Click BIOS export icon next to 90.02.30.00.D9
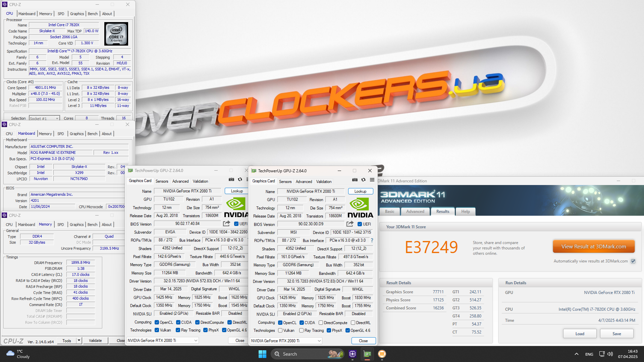The width and height of the screenshot is (644, 362). (x=350, y=224)
